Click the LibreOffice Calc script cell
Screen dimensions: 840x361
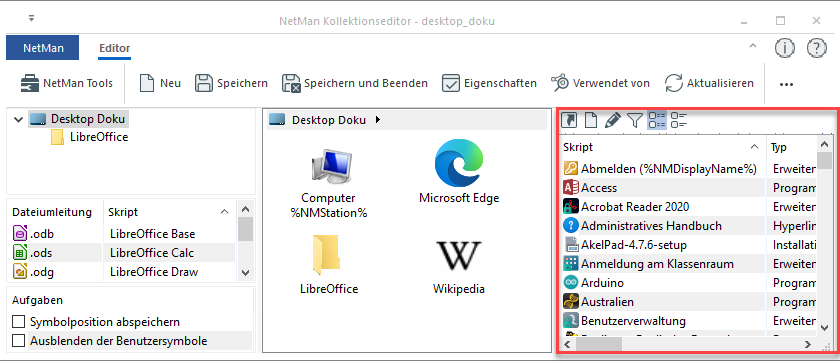point(152,253)
